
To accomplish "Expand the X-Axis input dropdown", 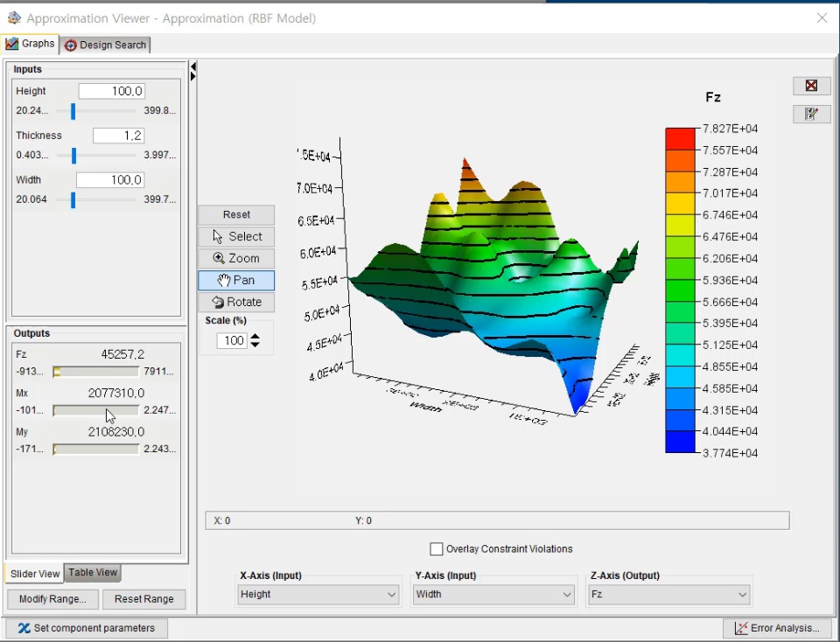I will (319, 595).
